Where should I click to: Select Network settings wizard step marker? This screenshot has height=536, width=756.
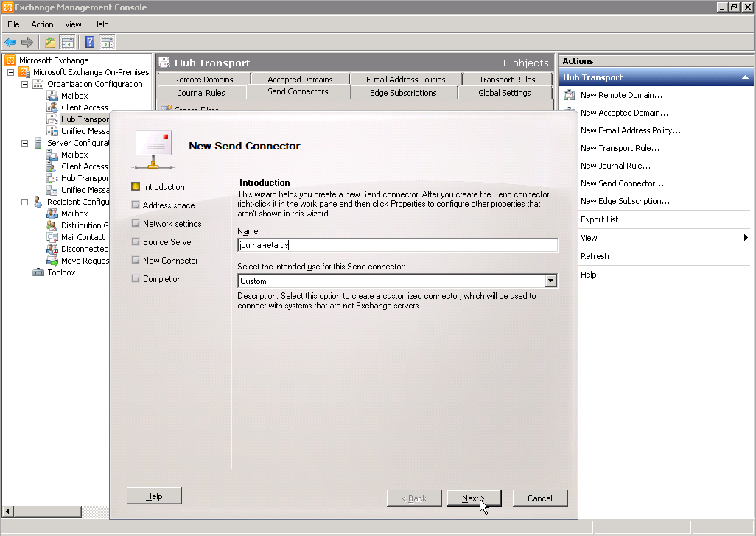(135, 224)
